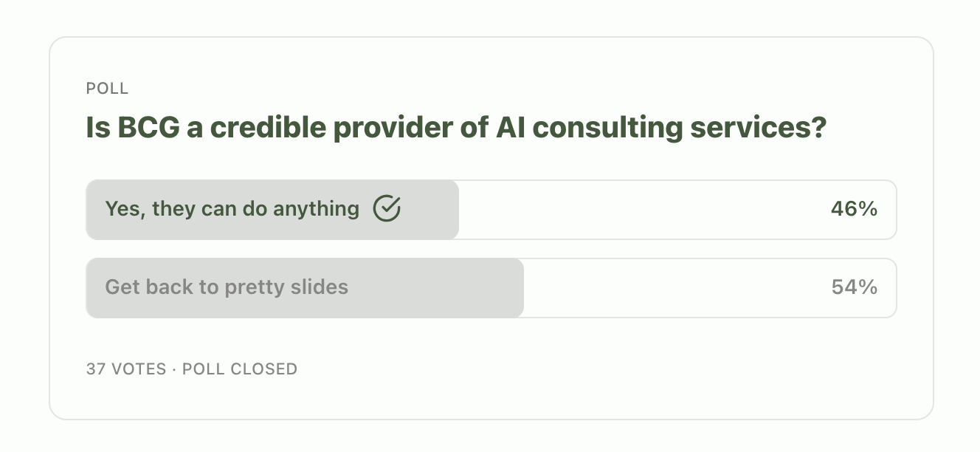Click the word "Yes" in the first option

tap(122, 209)
